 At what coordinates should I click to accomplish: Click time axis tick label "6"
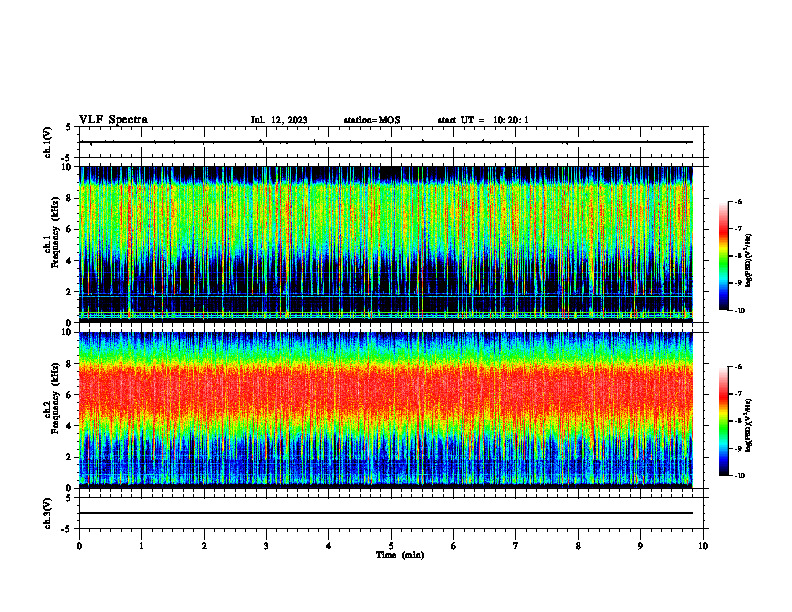[x=454, y=546]
